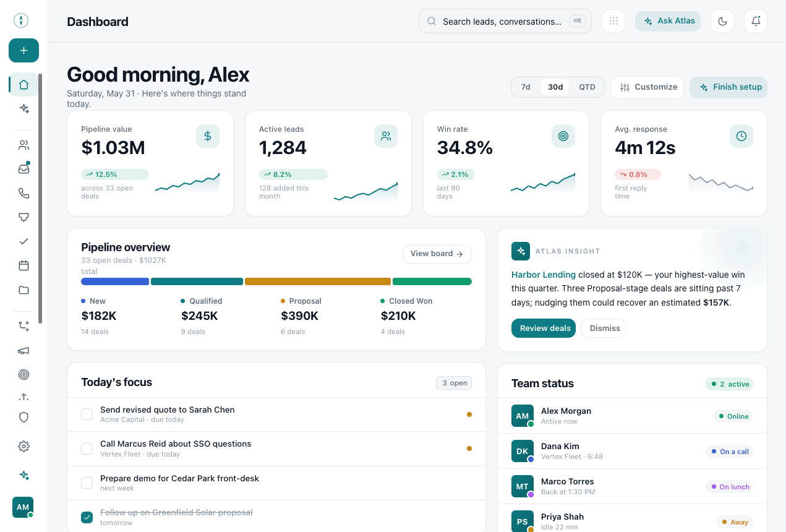This screenshot has height=532, width=786.
Task: Click the 2 active team badge
Action: (729, 384)
